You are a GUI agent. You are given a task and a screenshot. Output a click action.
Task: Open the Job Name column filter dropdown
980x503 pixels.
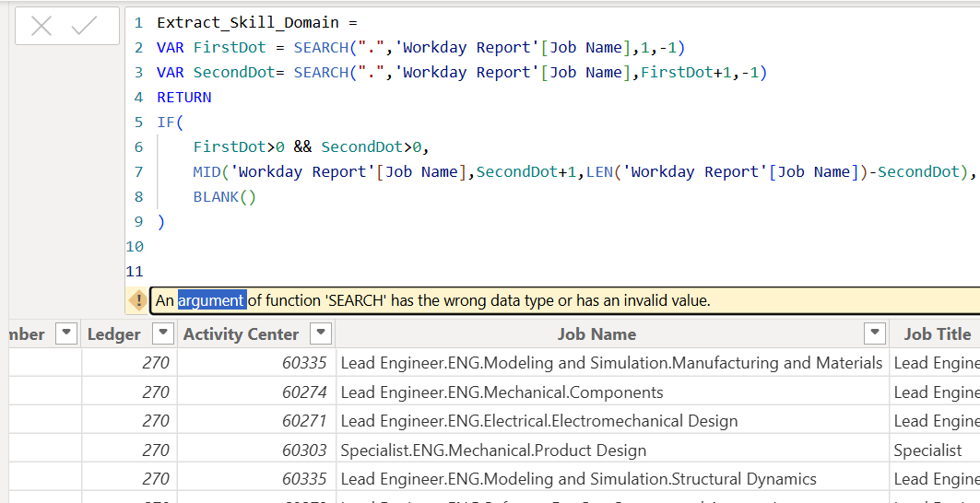[875, 333]
